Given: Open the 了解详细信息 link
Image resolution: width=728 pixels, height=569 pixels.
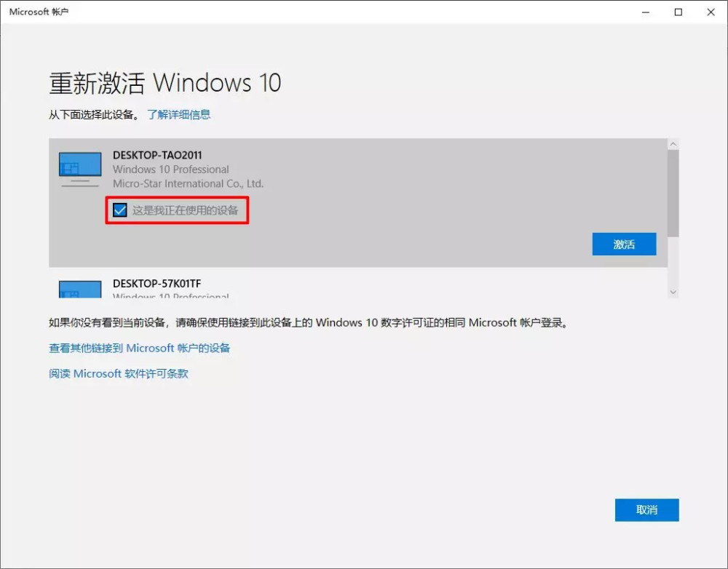Looking at the screenshot, I should (179, 115).
